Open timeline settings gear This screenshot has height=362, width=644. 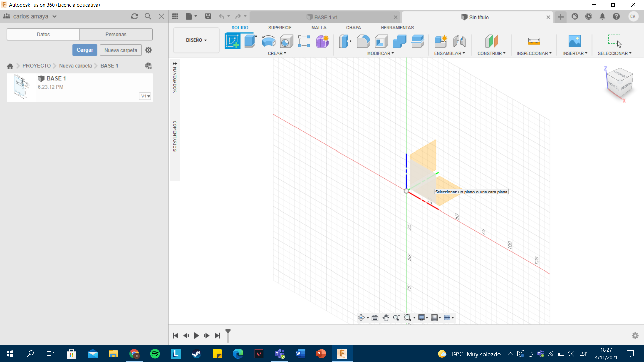click(635, 336)
